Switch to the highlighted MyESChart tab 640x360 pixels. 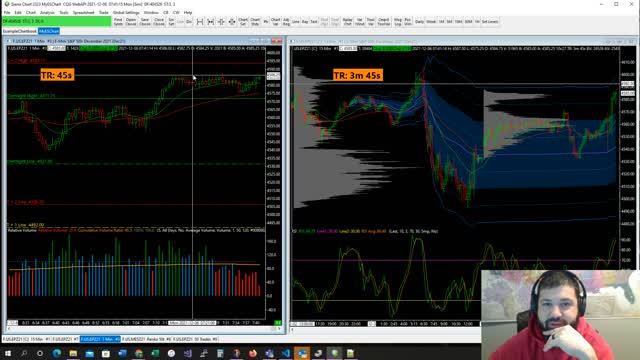point(49,31)
